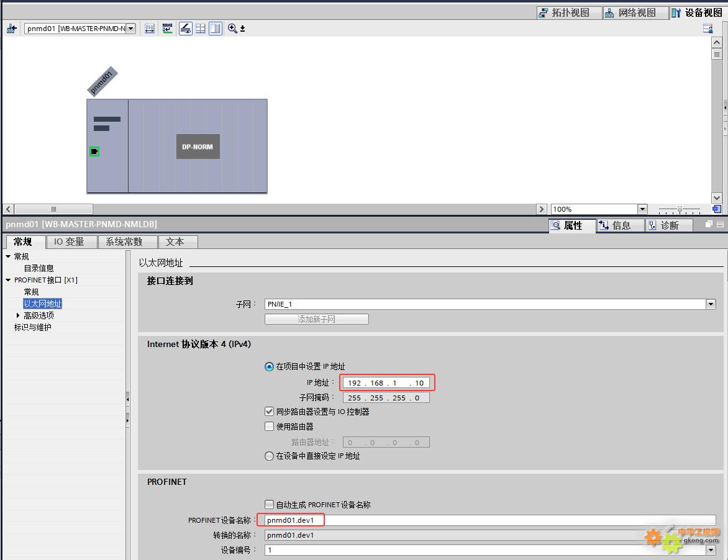728x560 pixels.
Task: Click the switch-to-network-view icon in toolbar
Action: (11, 29)
